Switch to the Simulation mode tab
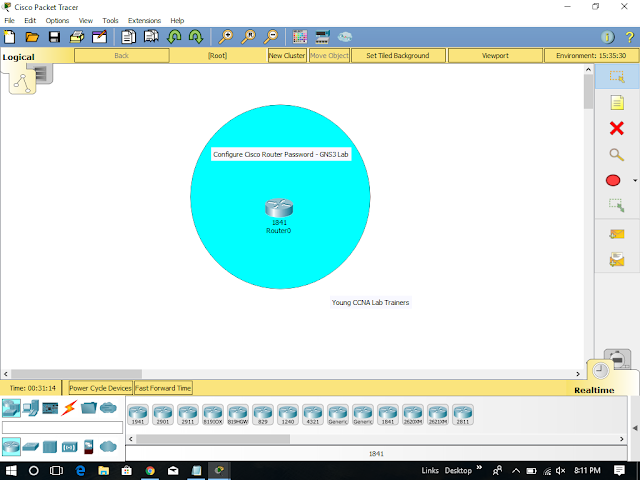Image resolution: width=640 pixels, height=480 pixels. tap(618, 358)
